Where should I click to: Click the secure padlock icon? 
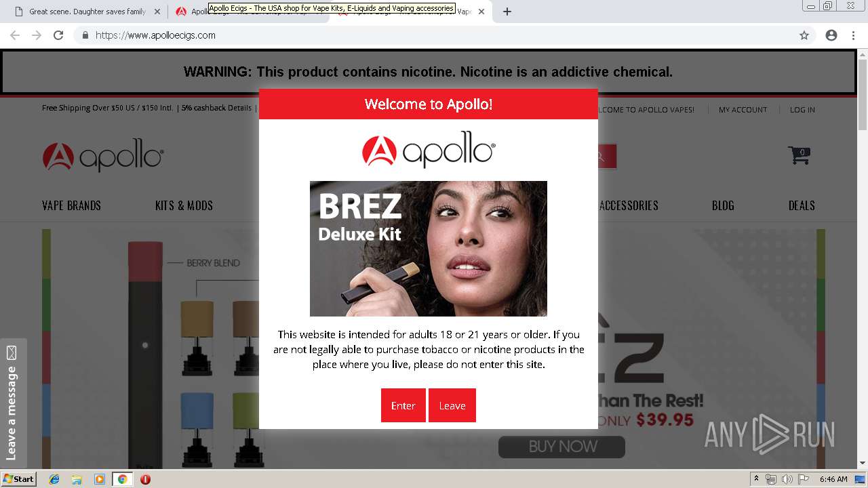pyautogui.click(x=85, y=35)
